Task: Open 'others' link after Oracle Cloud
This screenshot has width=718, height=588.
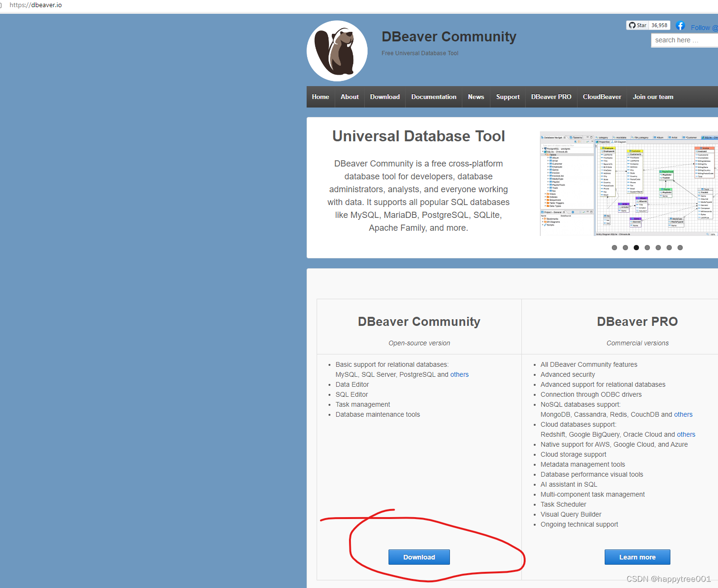Action: 686,434
